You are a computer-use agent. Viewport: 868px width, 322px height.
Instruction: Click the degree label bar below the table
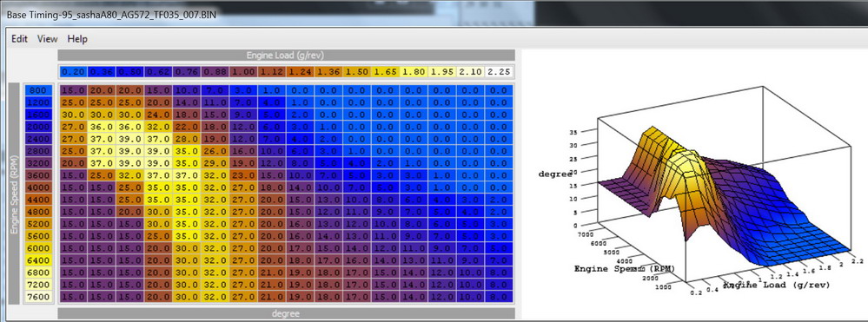286,313
